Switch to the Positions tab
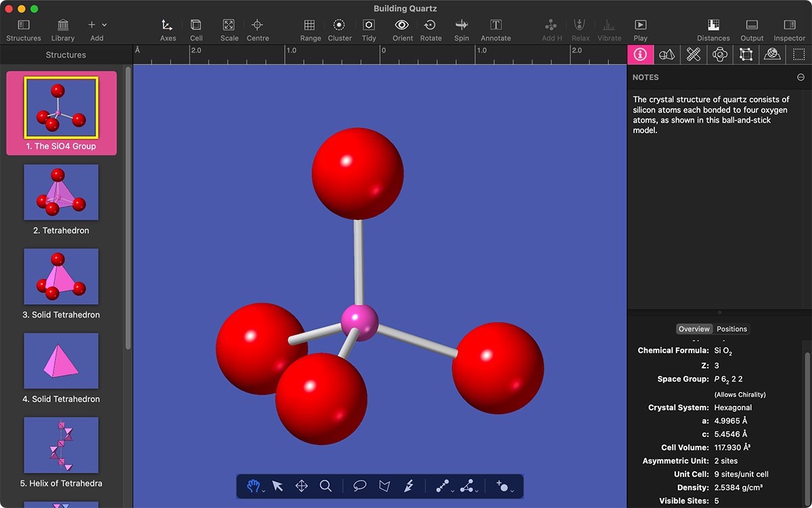Image resolution: width=812 pixels, height=508 pixels. tap(731, 329)
